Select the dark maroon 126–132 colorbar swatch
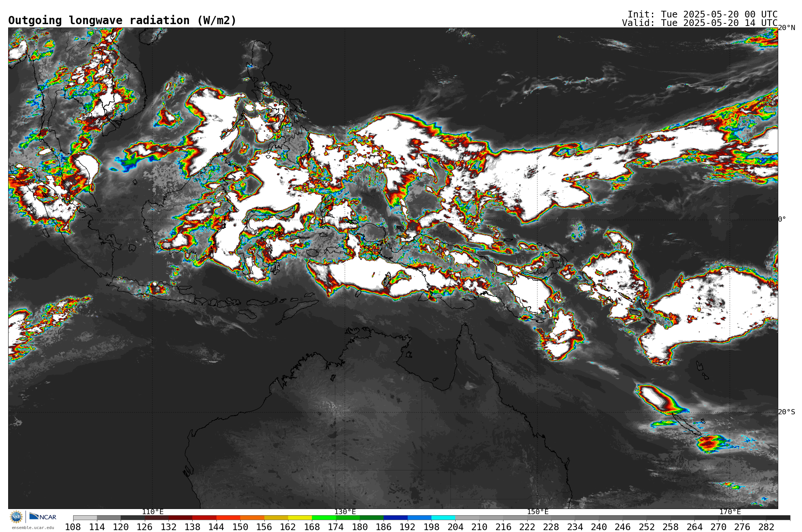Image resolution: width=802 pixels, height=532 pixels. [x=156, y=518]
